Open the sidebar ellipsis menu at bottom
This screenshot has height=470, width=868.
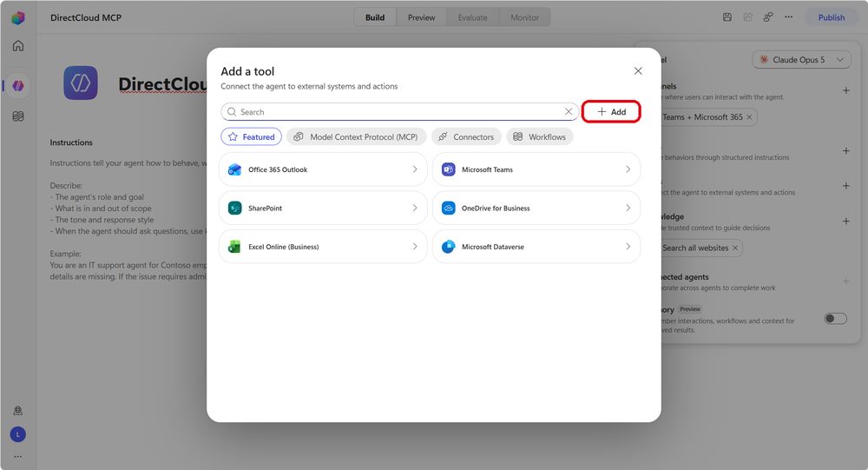click(17, 457)
